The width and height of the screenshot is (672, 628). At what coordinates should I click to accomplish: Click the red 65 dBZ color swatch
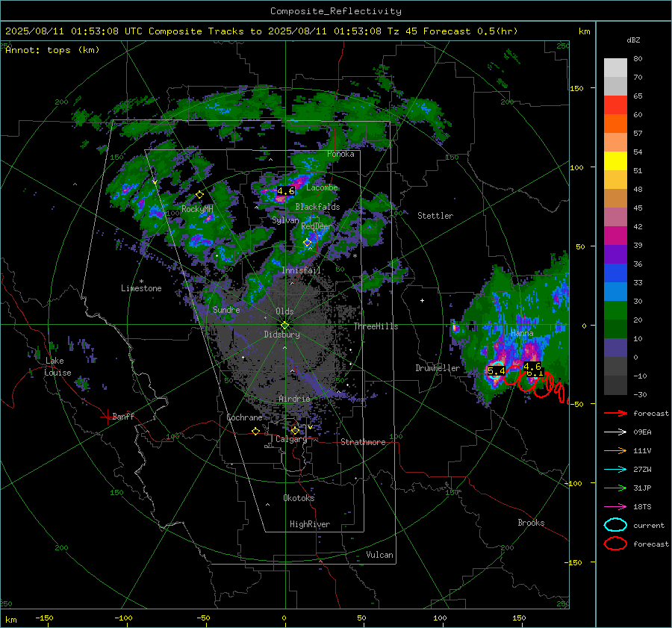(x=615, y=105)
